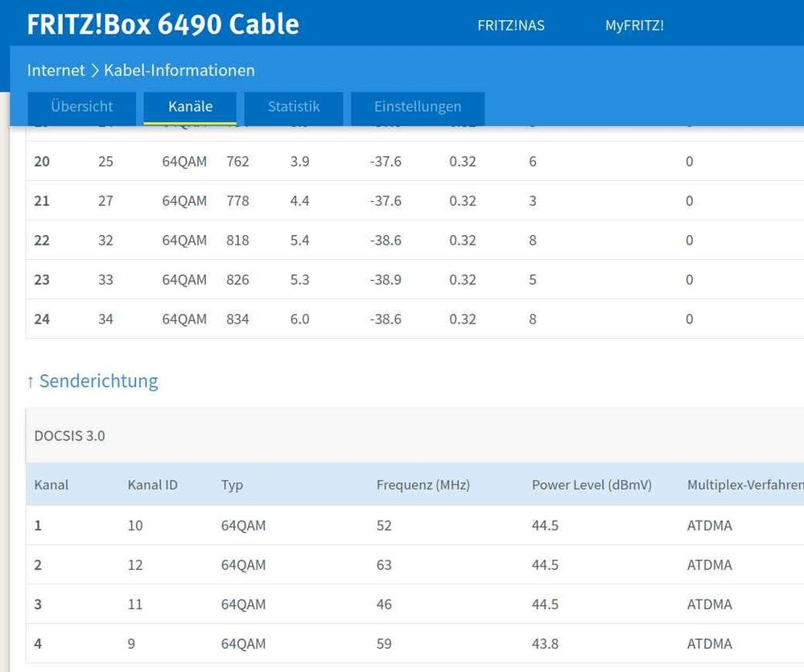Click channel ID 32 in the downstream table
The image size is (804, 672).
[105, 241]
